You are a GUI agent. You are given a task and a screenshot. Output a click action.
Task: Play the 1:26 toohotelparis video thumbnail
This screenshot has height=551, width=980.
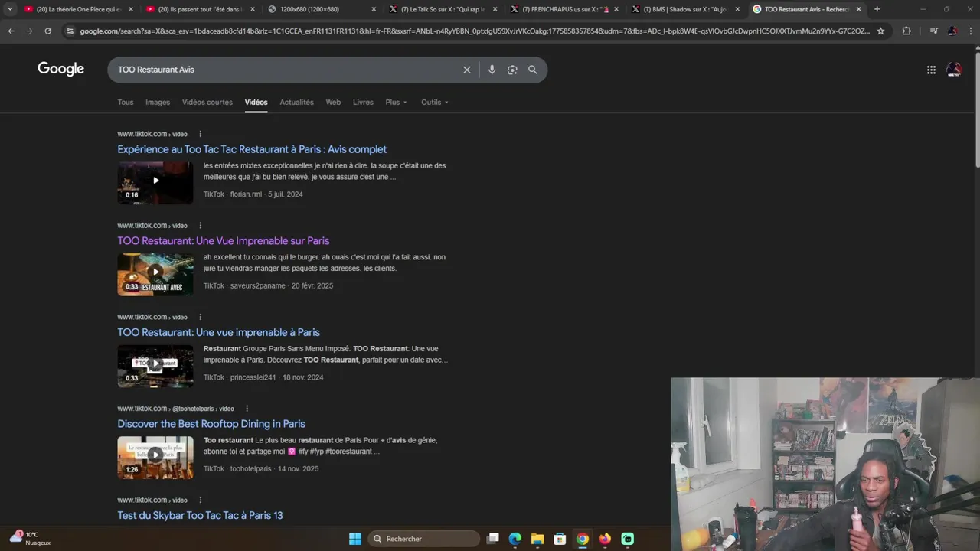pyautogui.click(x=155, y=457)
